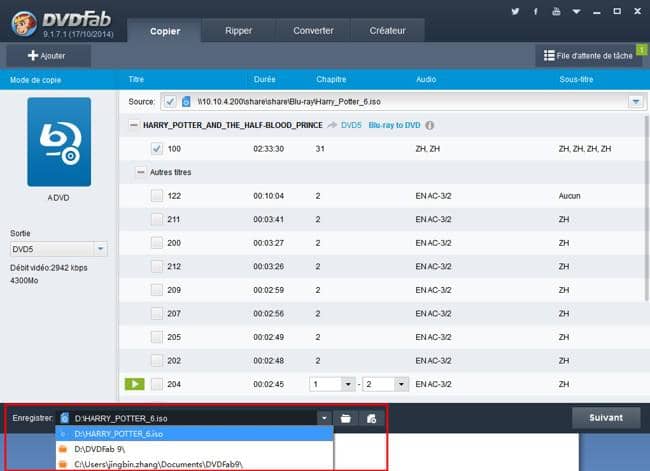Image resolution: width=650 pixels, height=471 pixels.
Task: Click the Suivant button
Action: tap(606, 418)
